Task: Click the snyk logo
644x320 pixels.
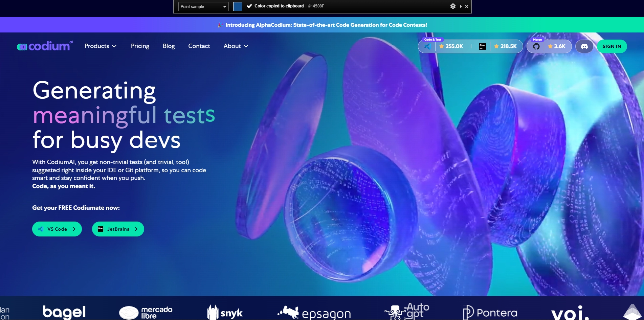Action: [x=225, y=312]
